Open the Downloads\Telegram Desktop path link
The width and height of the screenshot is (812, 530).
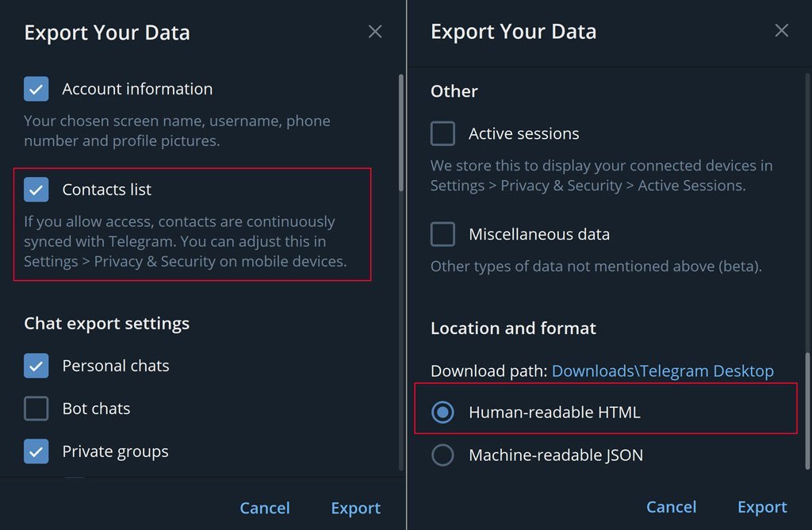(x=662, y=371)
